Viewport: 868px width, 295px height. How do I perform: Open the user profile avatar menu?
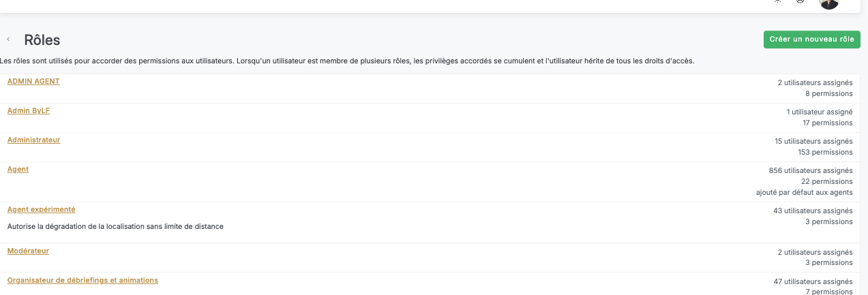pos(828,3)
